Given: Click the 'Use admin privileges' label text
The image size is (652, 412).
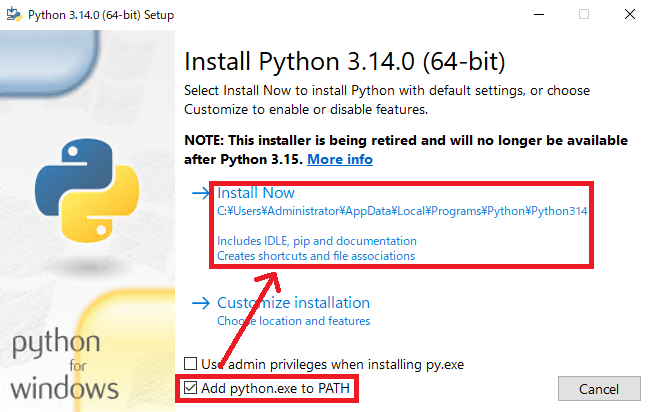Looking at the screenshot, I should pyautogui.click(x=332, y=364).
